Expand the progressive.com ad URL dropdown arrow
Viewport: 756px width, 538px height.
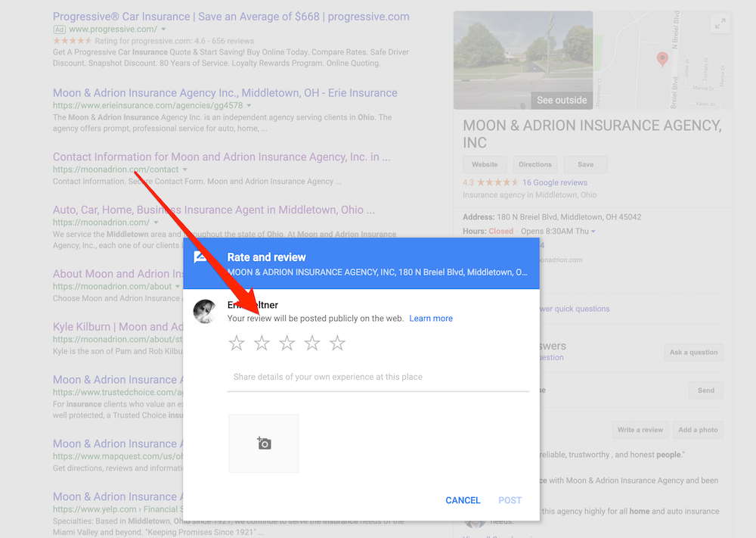pyautogui.click(x=163, y=30)
